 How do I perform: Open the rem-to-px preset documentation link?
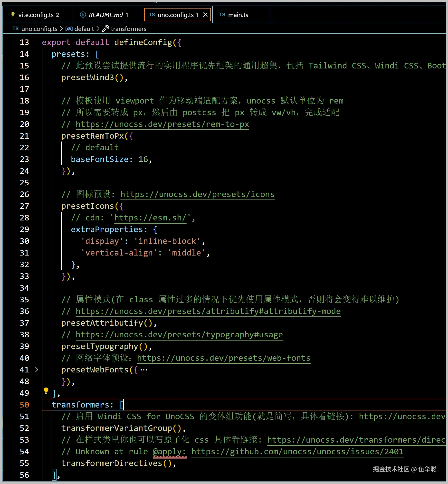(162, 124)
